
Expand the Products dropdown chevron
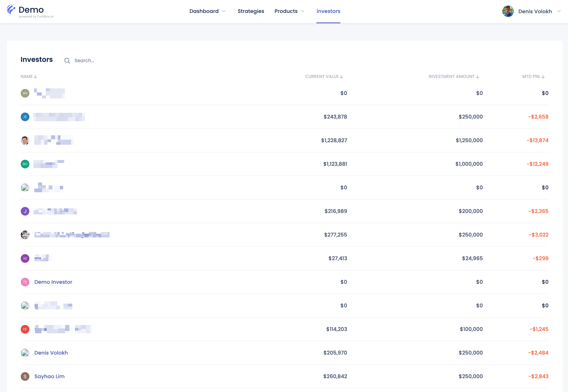[x=303, y=11]
